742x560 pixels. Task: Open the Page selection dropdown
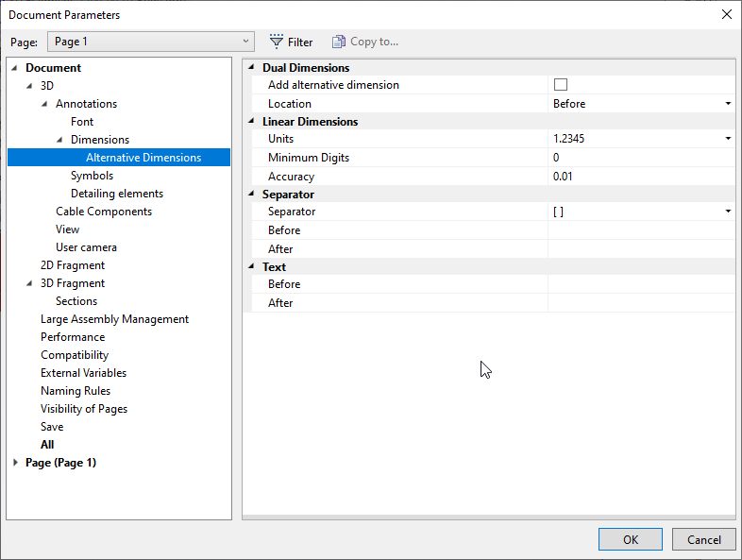tap(151, 42)
